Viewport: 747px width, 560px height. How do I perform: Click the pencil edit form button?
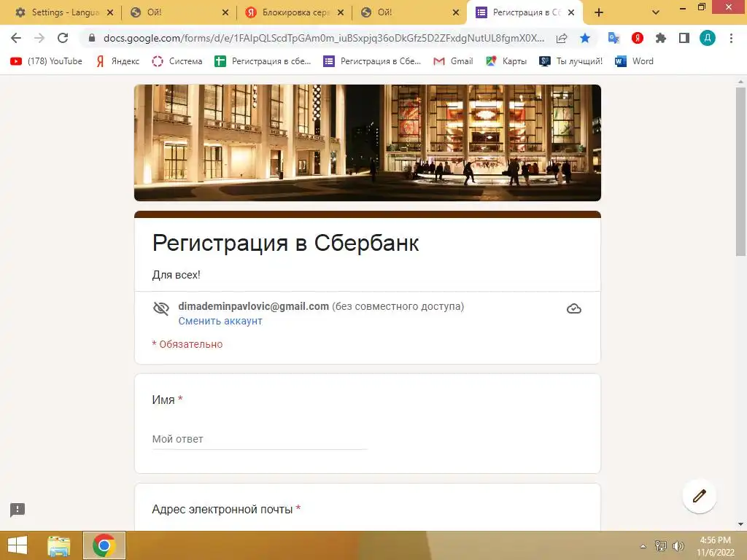(x=699, y=496)
